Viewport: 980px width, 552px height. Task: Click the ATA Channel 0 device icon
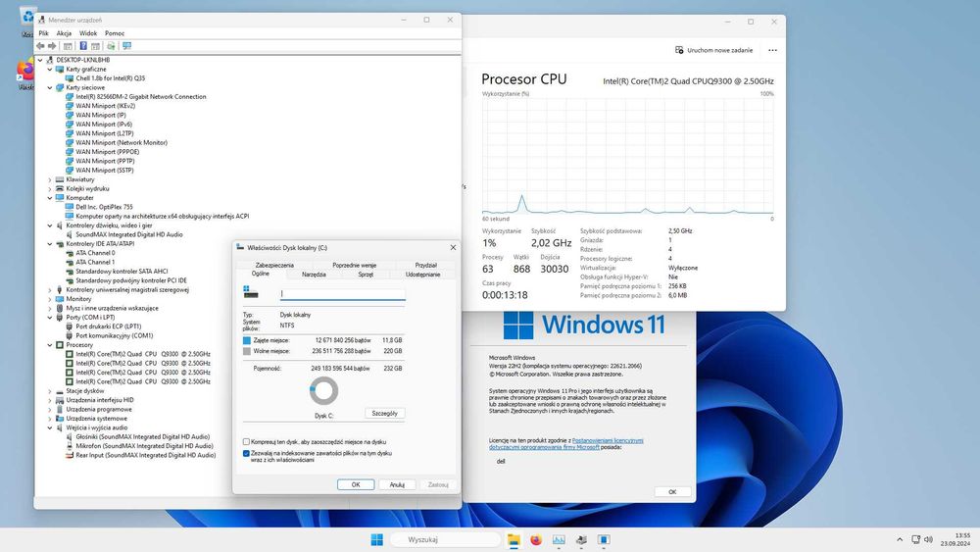click(x=70, y=253)
